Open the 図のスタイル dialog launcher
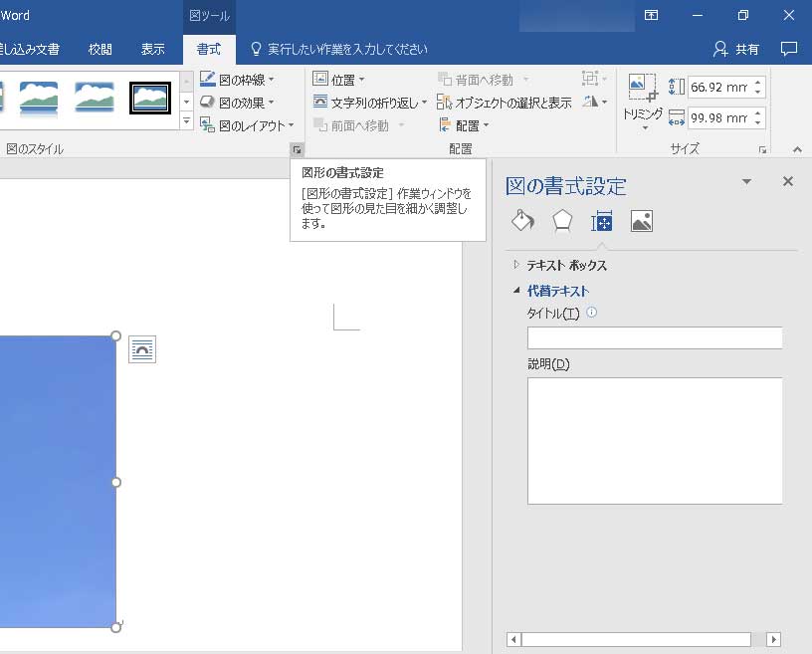This screenshot has height=654, width=812. [296, 149]
